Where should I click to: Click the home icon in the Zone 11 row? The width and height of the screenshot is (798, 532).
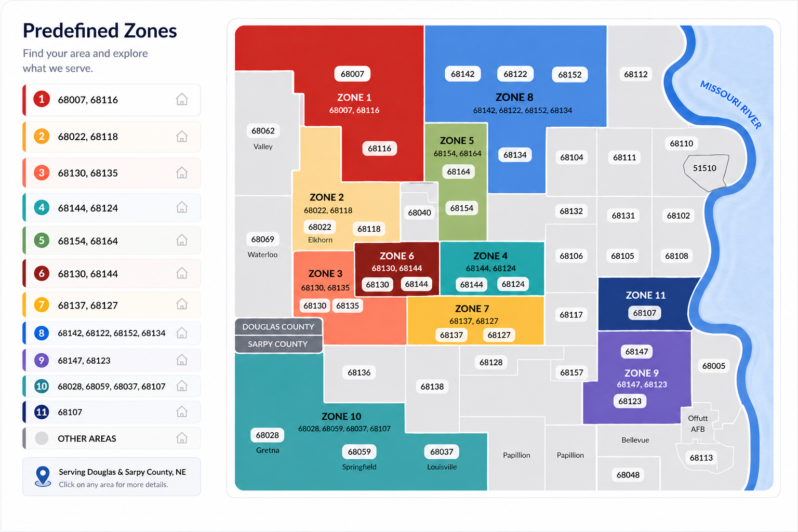pyautogui.click(x=182, y=412)
